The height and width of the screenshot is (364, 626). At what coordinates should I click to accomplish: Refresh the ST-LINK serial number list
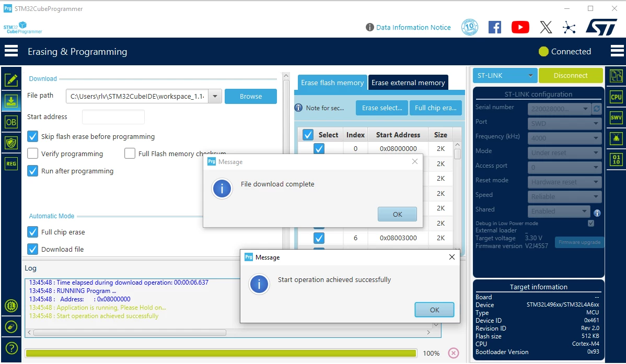596,109
